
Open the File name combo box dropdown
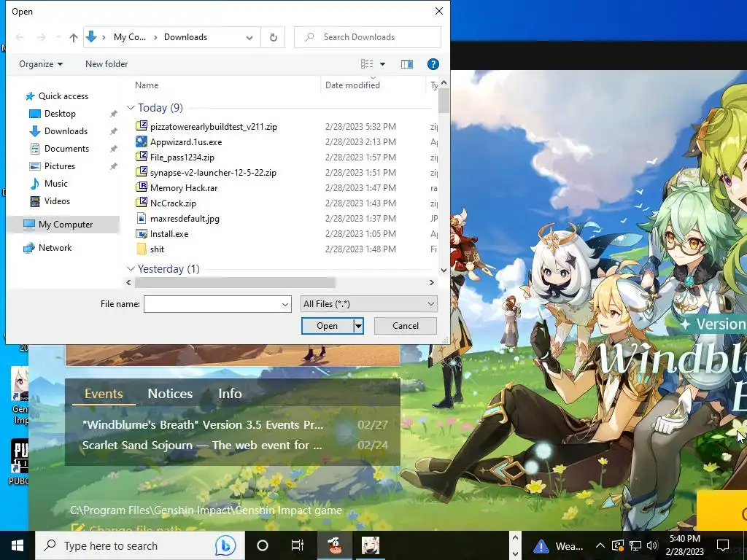tap(285, 304)
